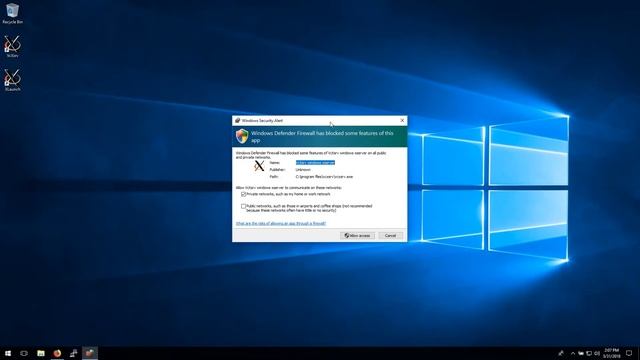The height and width of the screenshot is (360, 640).
Task: Open the volume tray icon
Action: click(x=597, y=353)
